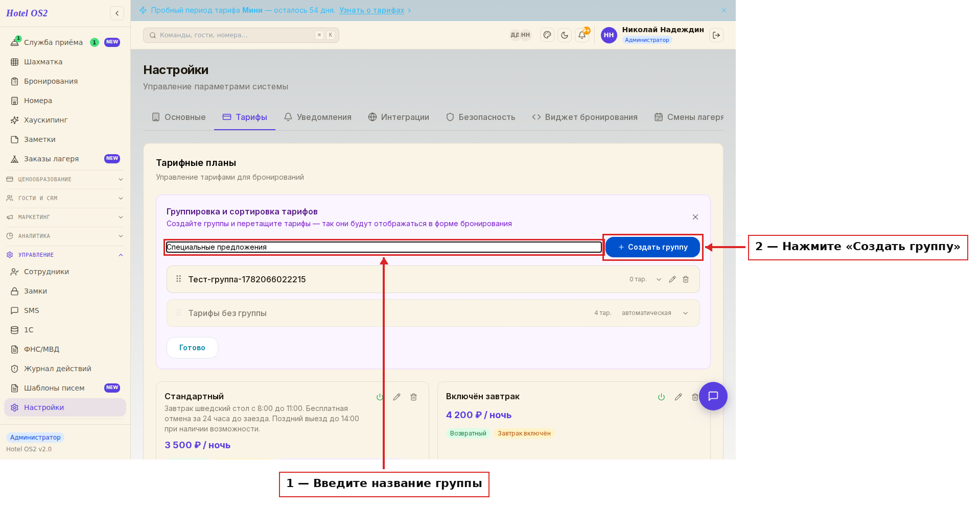Toggle power state of Стандартный tariff
This screenshot has height=509, width=980.
click(x=380, y=397)
